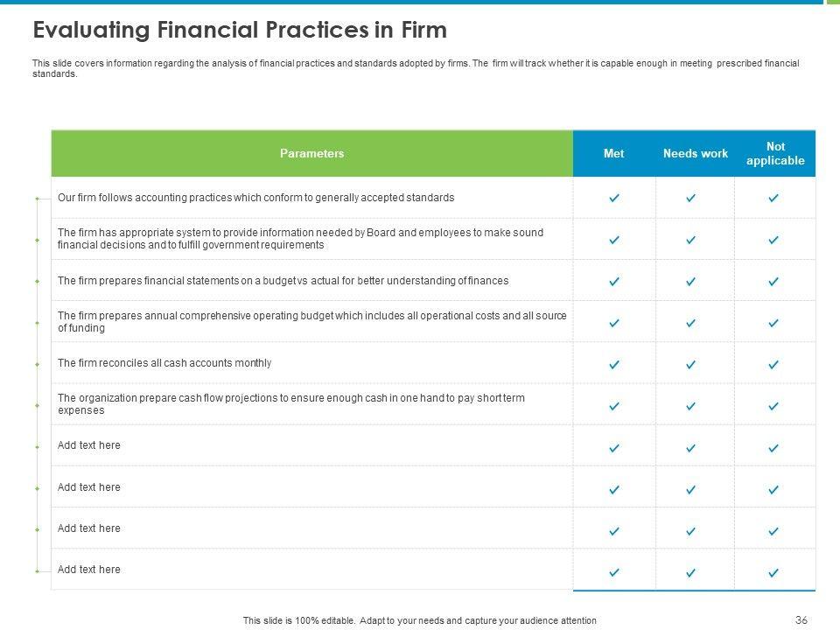Screen dimensions: 840x630
Task: Click the green bullet beside reconciles cash accounts row
Action: click(x=37, y=365)
